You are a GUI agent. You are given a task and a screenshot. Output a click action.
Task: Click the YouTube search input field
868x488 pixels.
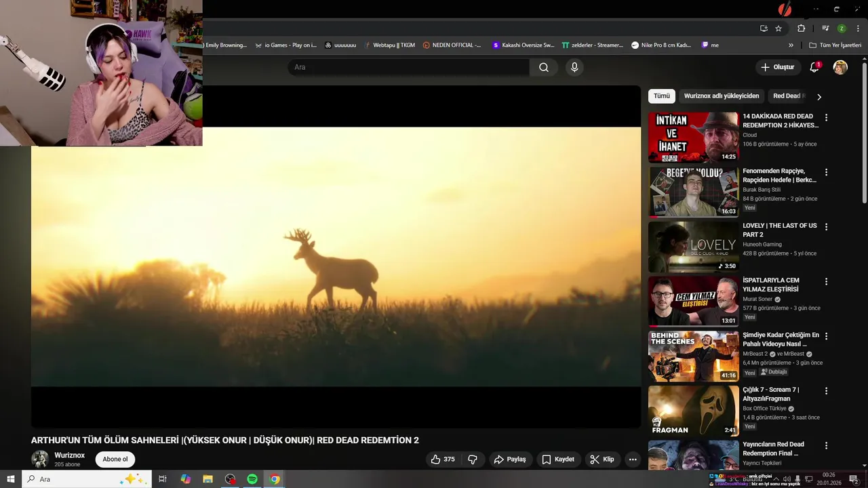tap(409, 67)
